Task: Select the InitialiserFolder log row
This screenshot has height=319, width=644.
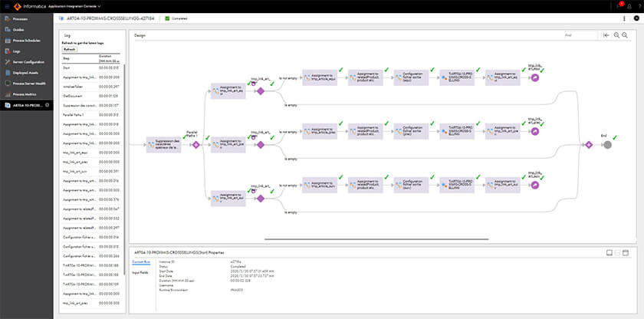Action: (91, 87)
